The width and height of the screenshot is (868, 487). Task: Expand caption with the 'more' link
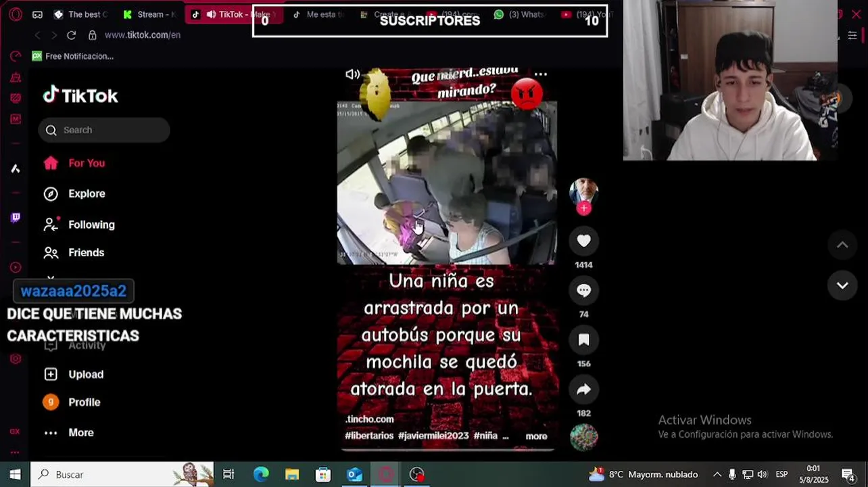(536, 436)
